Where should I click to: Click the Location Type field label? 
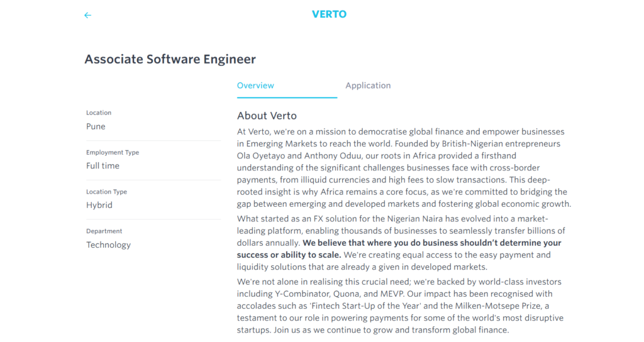click(106, 192)
